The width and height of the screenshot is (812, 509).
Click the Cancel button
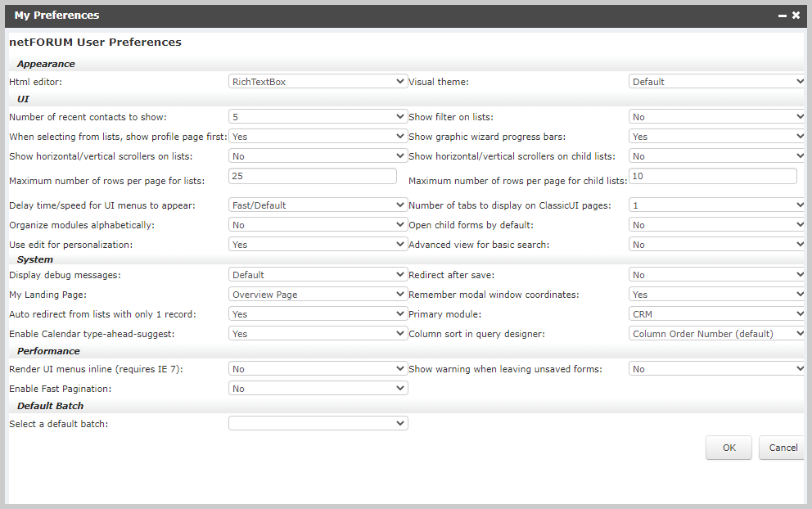pyautogui.click(x=781, y=448)
